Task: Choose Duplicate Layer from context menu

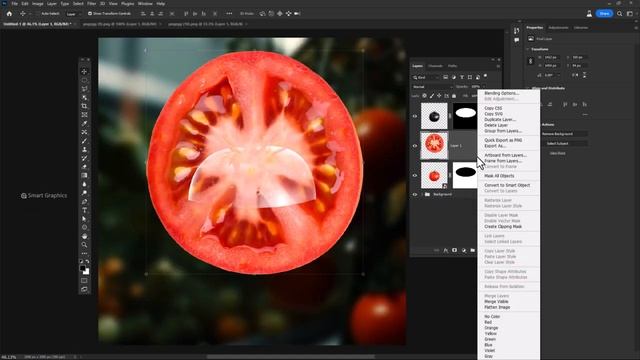Action: [500, 120]
